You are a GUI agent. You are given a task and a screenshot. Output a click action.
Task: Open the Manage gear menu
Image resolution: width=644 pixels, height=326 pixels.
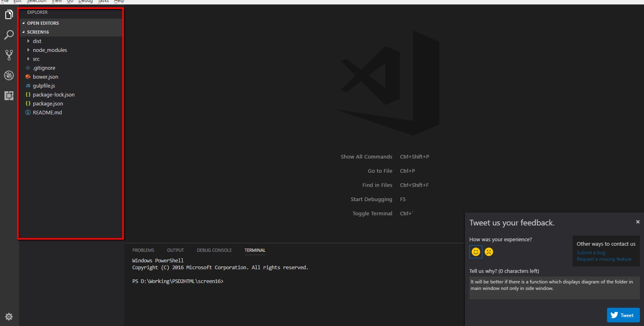point(9,317)
